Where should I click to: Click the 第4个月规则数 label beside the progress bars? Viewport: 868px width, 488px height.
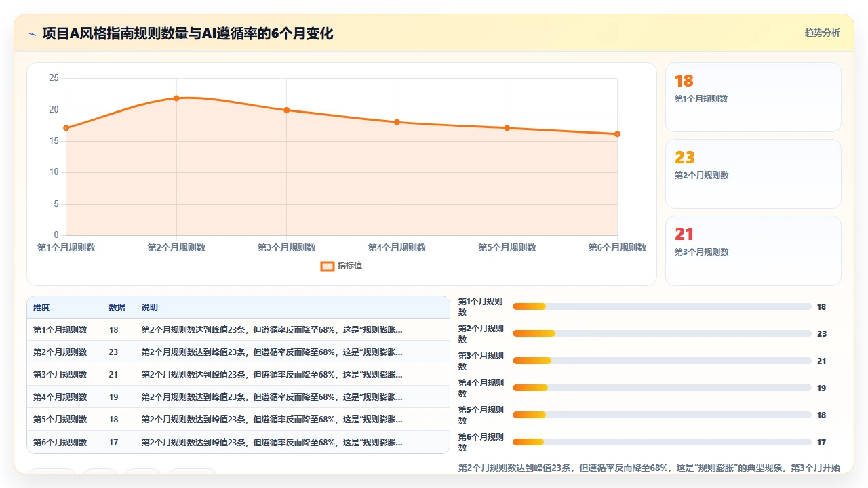click(481, 388)
